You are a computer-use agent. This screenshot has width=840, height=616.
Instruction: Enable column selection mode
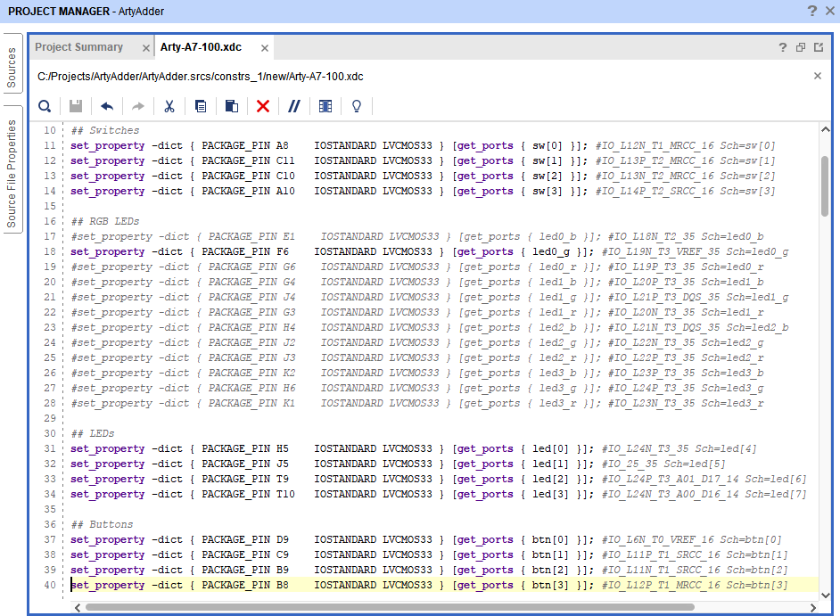click(325, 105)
